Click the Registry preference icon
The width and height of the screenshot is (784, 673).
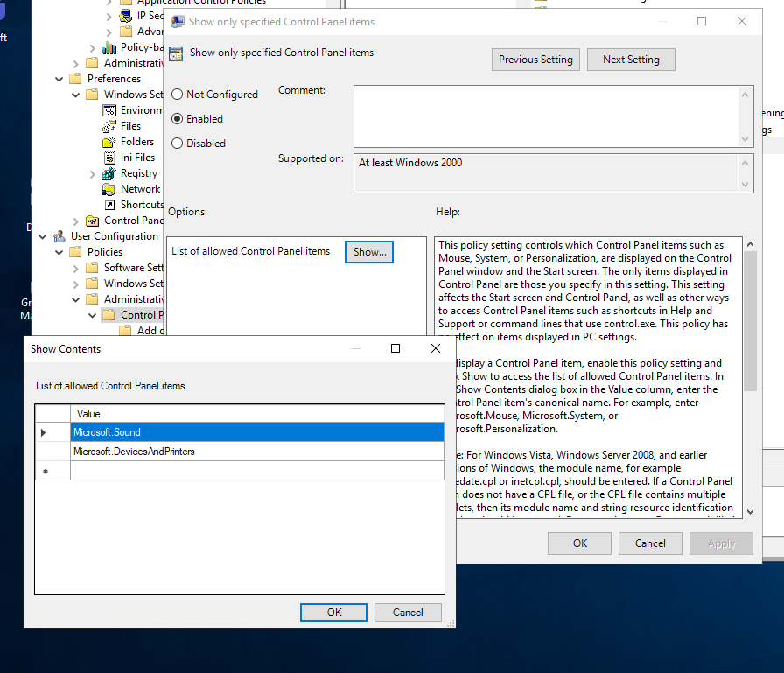(109, 173)
